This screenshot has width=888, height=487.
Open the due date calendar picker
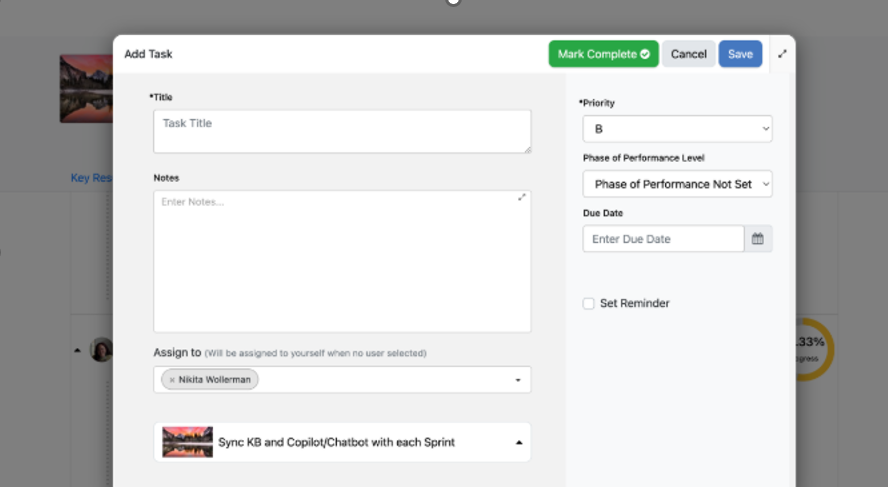[x=758, y=239]
